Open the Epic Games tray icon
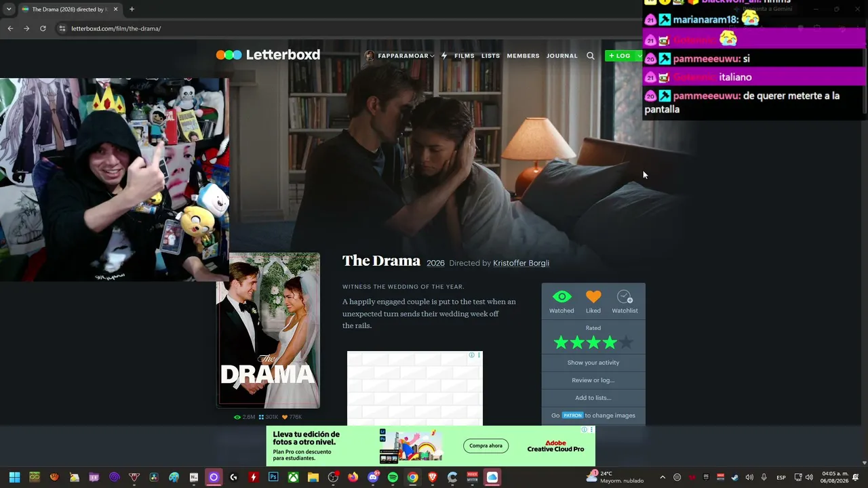Image resolution: width=868 pixels, height=488 pixels. [706, 477]
